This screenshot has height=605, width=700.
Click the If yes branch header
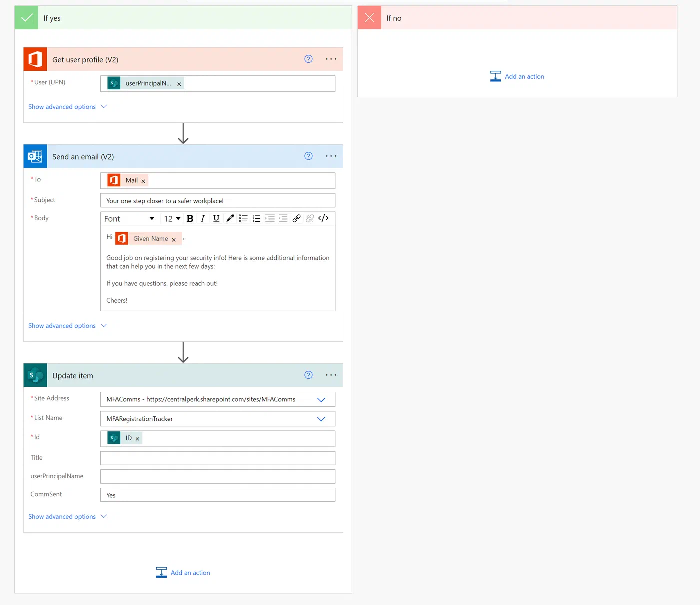coord(183,18)
